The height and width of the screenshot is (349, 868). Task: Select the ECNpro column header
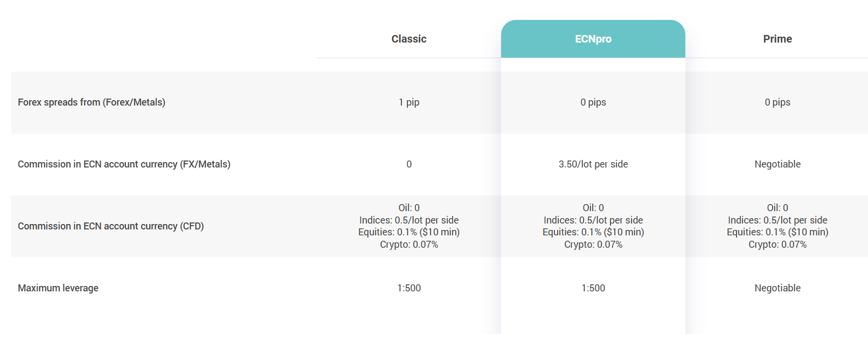tap(593, 39)
